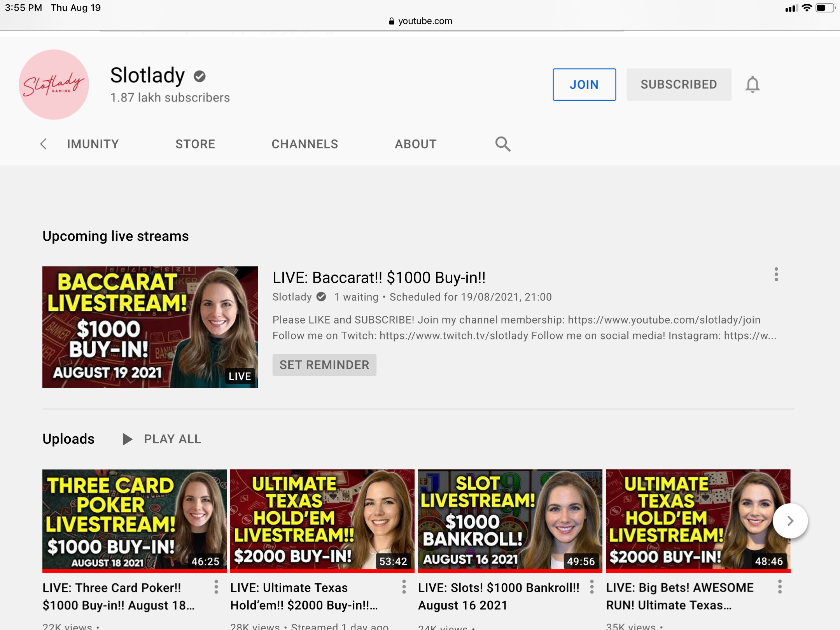Click the verified badge next to the stream's Slotlady byline

321,297
